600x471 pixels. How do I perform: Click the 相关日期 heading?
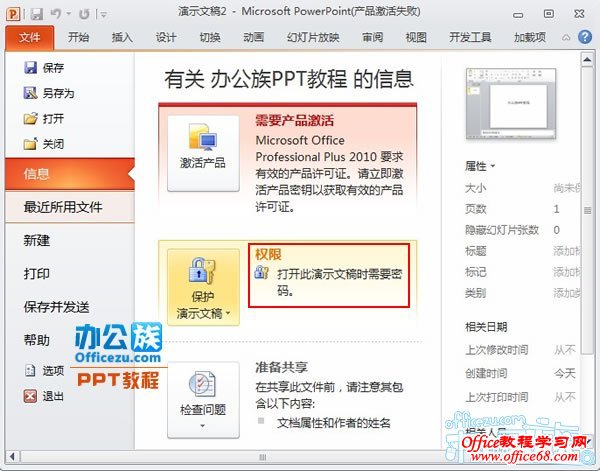click(x=486, y=327)
